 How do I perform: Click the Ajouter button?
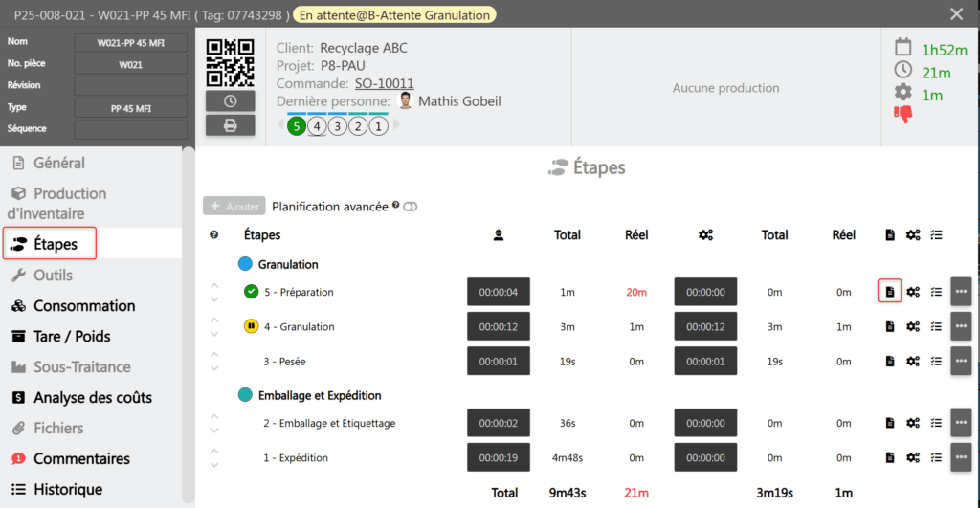(x=234, y=206)
